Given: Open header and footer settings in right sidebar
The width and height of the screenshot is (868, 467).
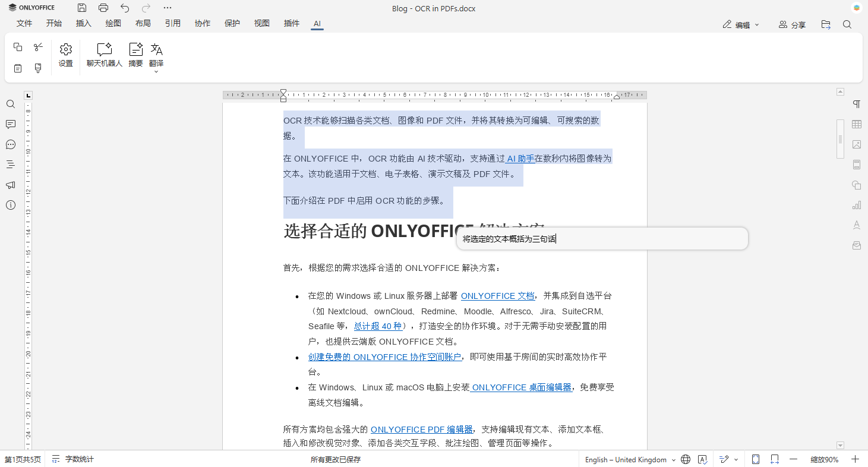Looking at the screenshot, I should [857, 165].
